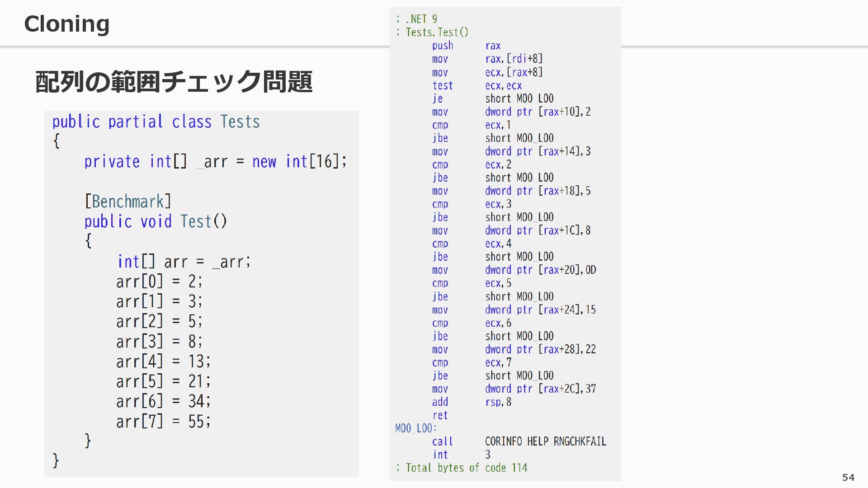This screenshot has width=868, height=488.
Task: Click the Japanese heading 配列の範囲チェック問題
Action: coord(174,82)
